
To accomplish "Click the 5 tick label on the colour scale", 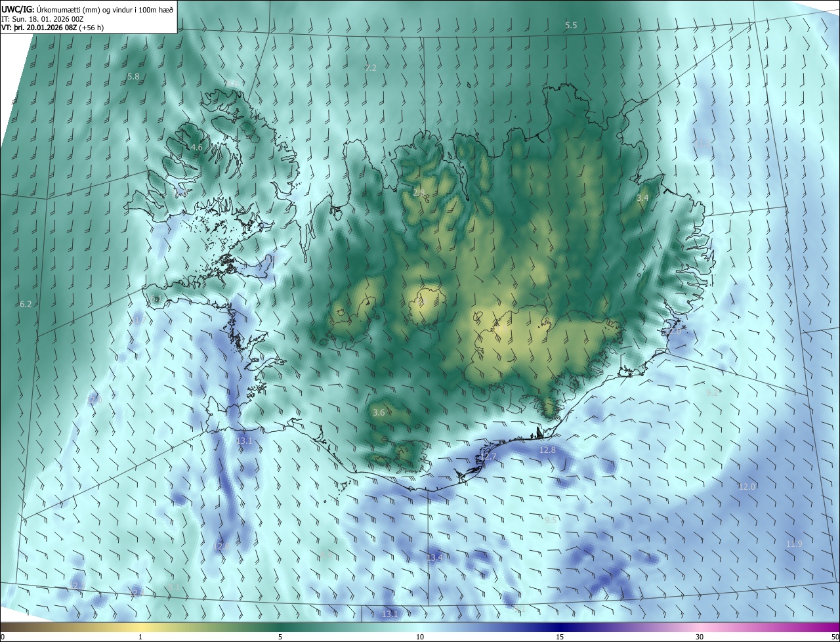I will click(x=280, y=637).
